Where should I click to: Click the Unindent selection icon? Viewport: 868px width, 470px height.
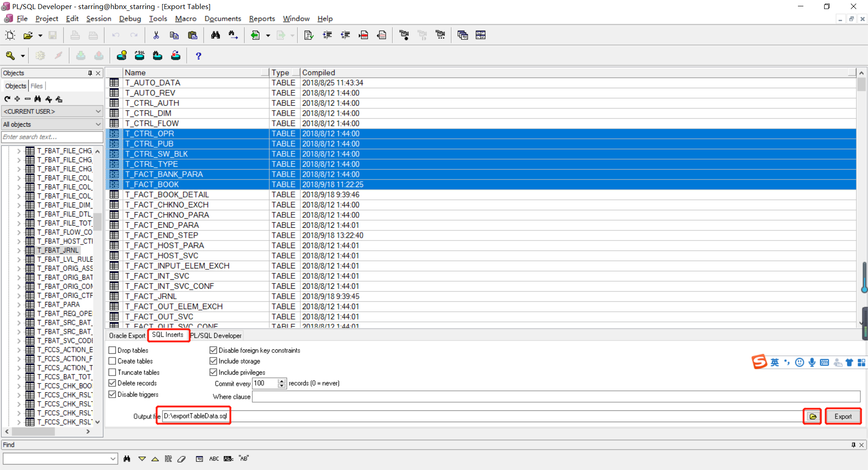[x=345, y=35]
